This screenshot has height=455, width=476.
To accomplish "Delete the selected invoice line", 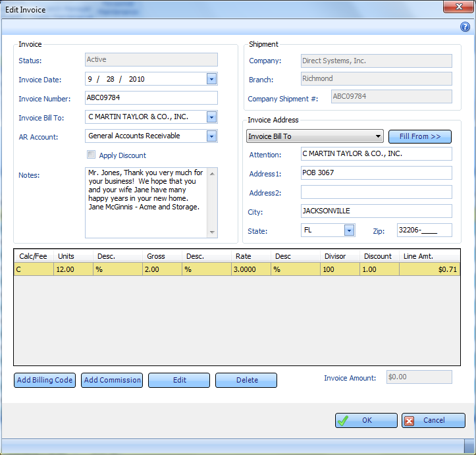I will click(246, 380).
